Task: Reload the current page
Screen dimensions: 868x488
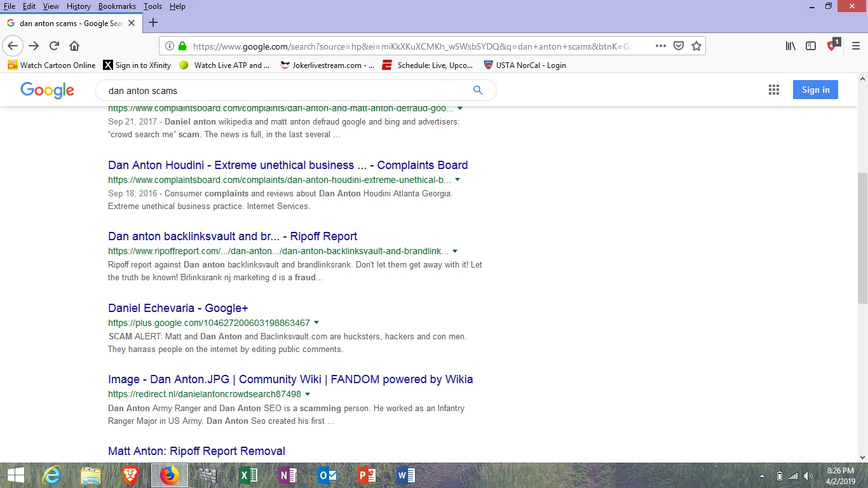Action: click(x=54, y=46)
